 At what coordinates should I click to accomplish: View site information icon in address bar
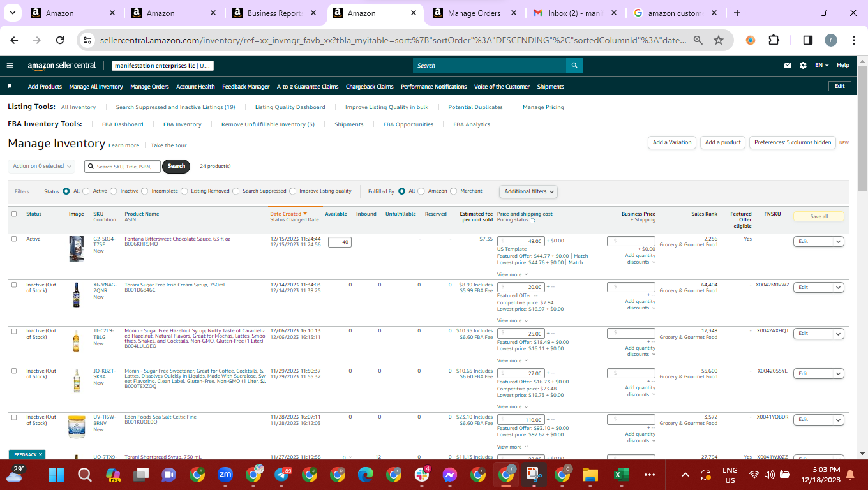[x=88, y=40]
